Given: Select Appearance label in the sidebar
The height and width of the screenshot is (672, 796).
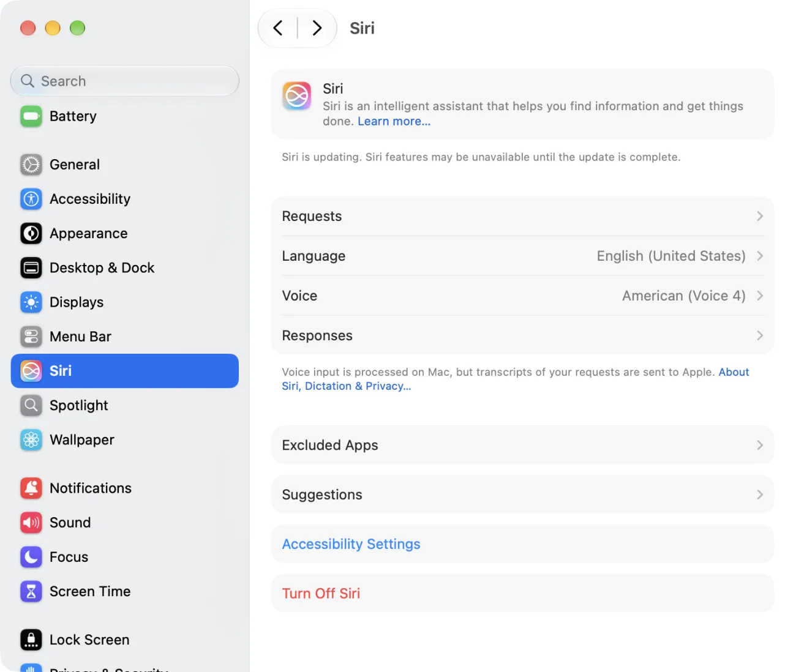Looking at the screenshot, I should coord(89,233).
